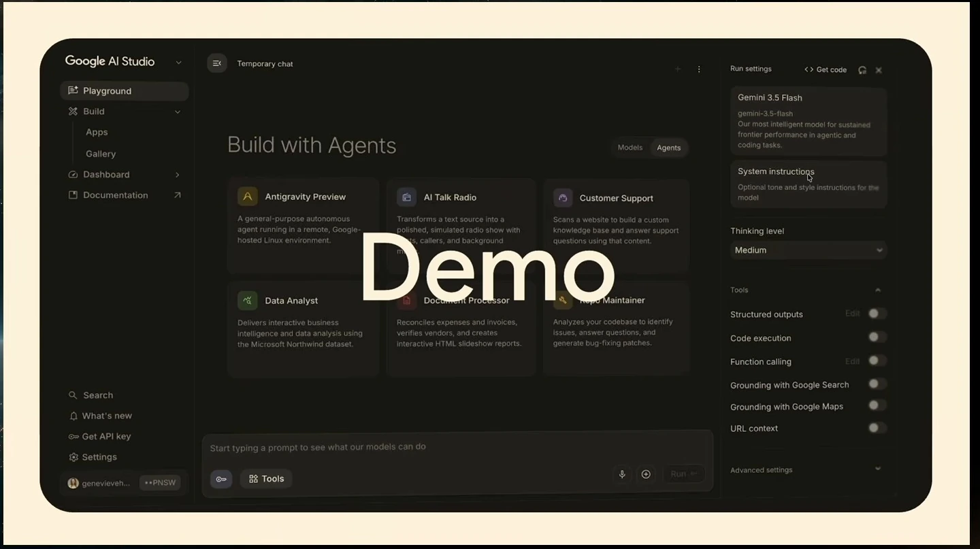Image resolution: width=980 pixels, height=549 pixels.
Task: Toggle Structured outputs switch
Action: click(x=877, y=314)
